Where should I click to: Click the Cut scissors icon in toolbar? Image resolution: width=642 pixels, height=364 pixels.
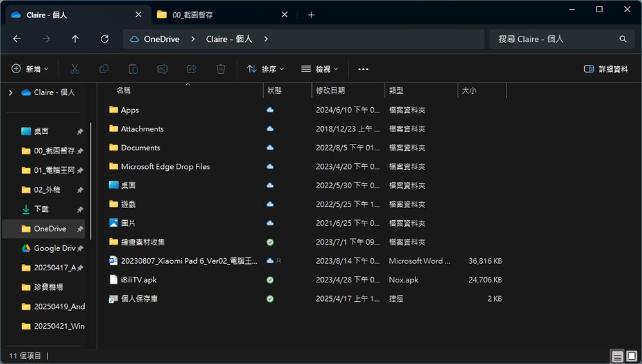click(74, 69)
